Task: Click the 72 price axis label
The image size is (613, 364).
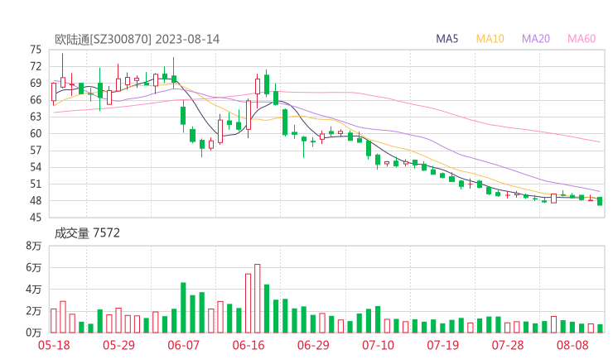Action: coord(36,66)
